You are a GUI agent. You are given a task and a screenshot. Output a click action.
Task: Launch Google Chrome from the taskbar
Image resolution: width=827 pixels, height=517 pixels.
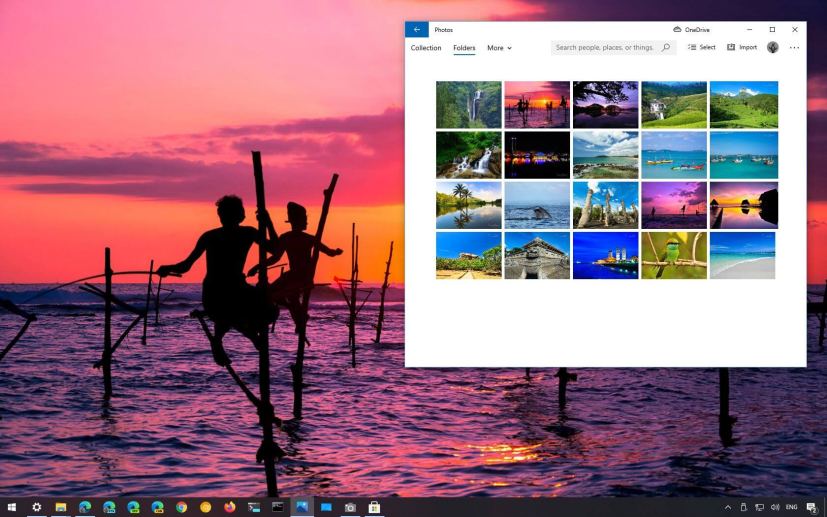[182, 507]
